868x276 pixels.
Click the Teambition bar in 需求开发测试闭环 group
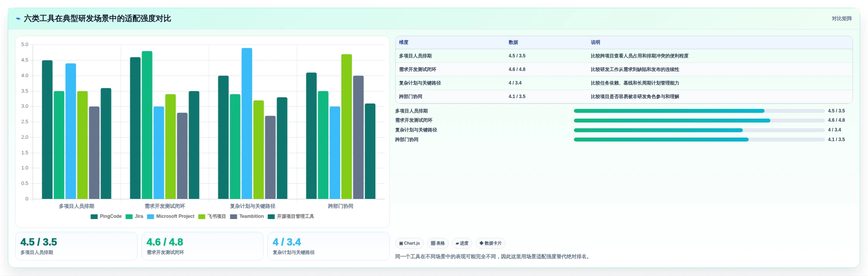(182, 156)
